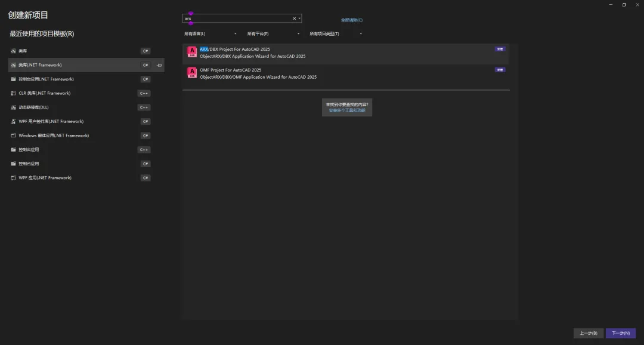Click C# tag on 控制台应用(.NET Framework) row
This screenshot has height=345, width=644.
(145, 79)
